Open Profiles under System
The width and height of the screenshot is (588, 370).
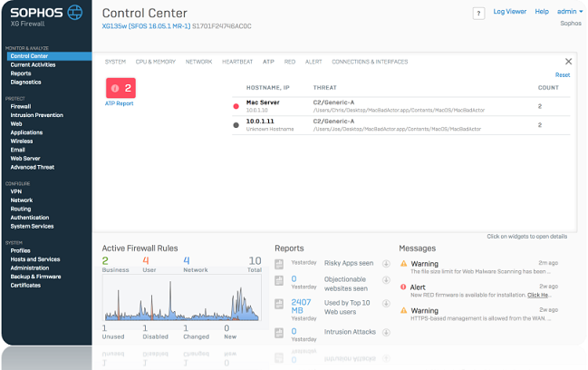[20, 250]
